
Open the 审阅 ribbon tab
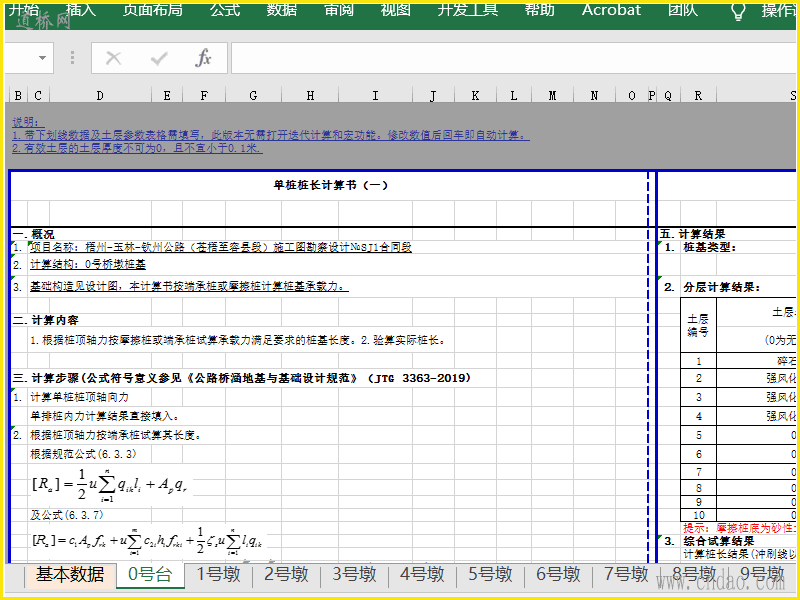click(339, 10)
